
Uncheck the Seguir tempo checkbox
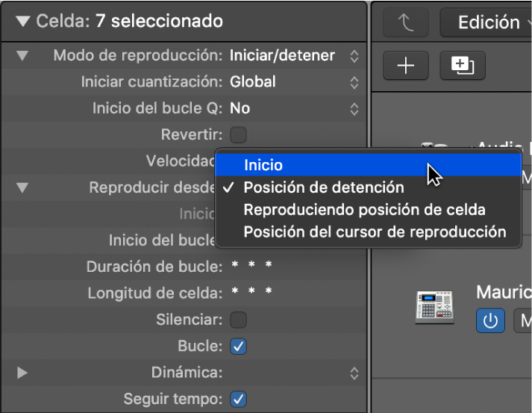point(238,400)
